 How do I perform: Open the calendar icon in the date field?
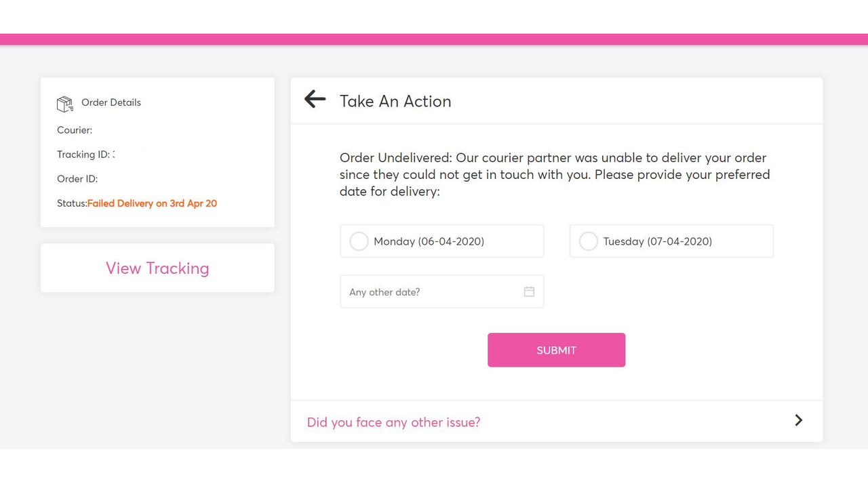click(529, 291)
